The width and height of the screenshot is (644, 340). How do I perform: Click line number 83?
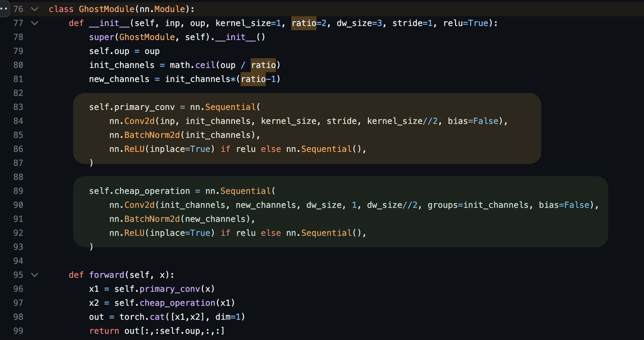(x=18, y=107)
